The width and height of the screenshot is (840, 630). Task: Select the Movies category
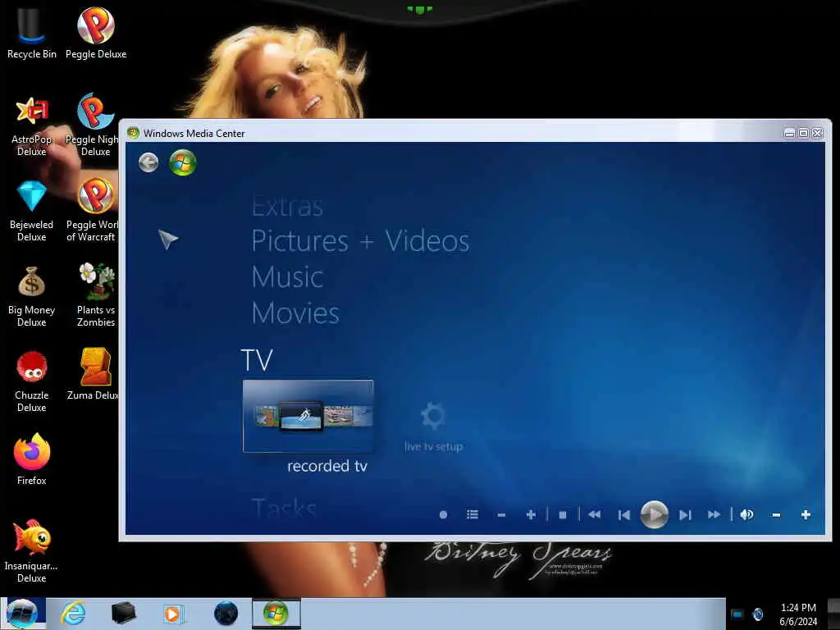pyautogui.click(x=295, y=313)
